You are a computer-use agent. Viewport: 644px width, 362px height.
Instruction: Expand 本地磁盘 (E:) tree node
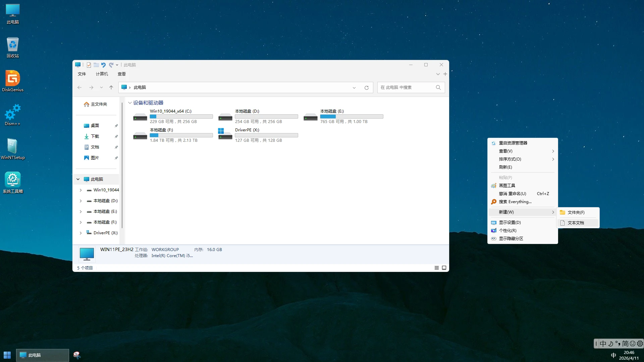click(x=80, y=212)
